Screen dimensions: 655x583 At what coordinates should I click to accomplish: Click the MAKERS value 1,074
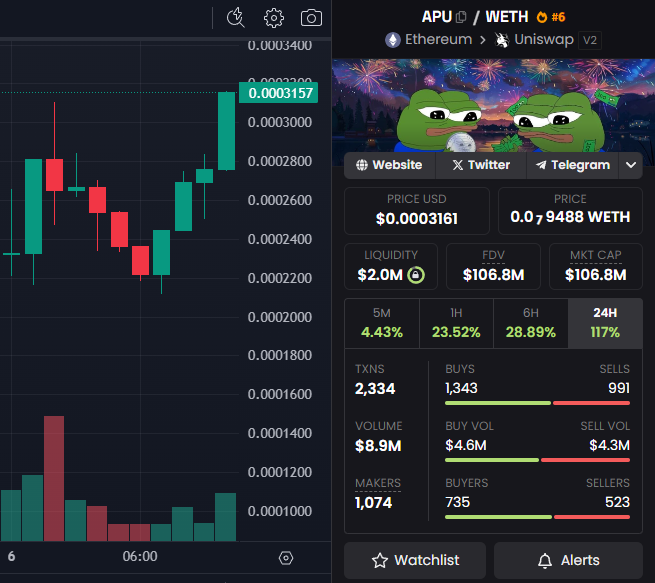[373, 502]
